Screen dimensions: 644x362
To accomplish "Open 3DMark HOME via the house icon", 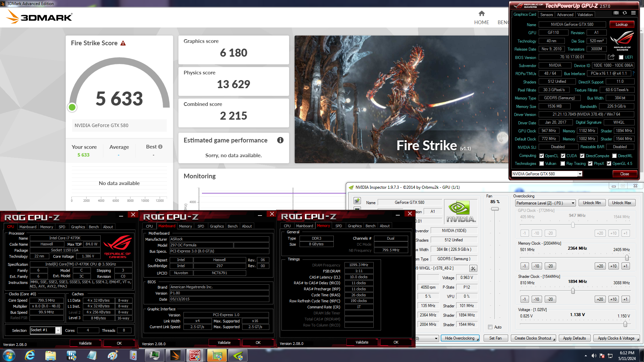I will 482,13.
